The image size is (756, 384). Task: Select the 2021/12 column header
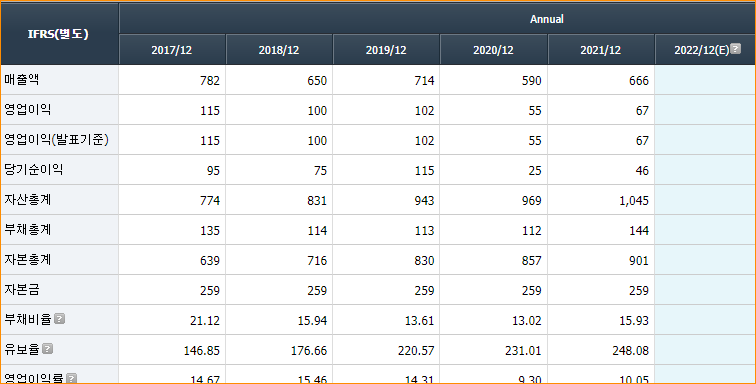(x=600, y=50)
